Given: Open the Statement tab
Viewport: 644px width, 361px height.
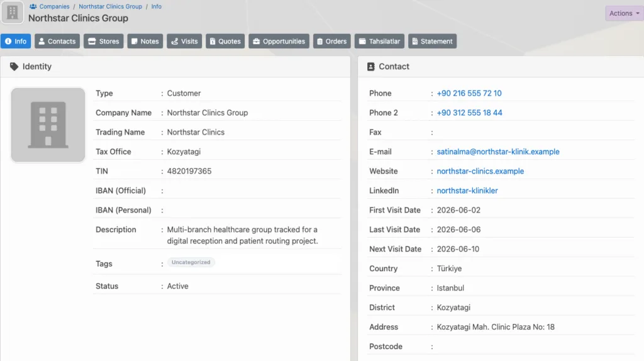Looking at the screenshot, I should (x=433, y=41).
